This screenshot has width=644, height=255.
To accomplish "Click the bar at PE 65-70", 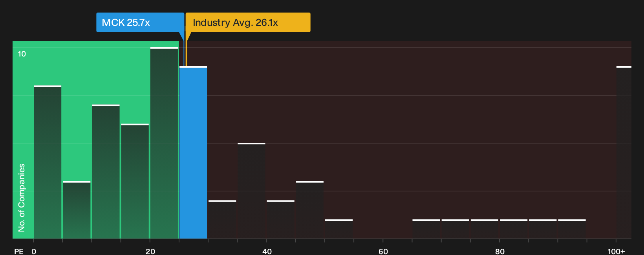I will (426, 229).
